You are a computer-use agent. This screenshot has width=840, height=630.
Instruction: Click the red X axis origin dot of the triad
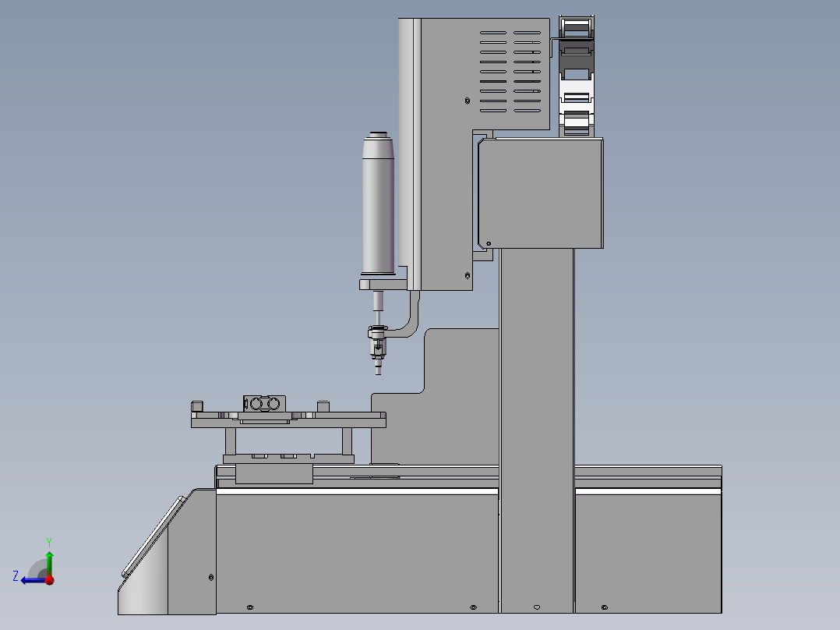(x=50, y=580)
